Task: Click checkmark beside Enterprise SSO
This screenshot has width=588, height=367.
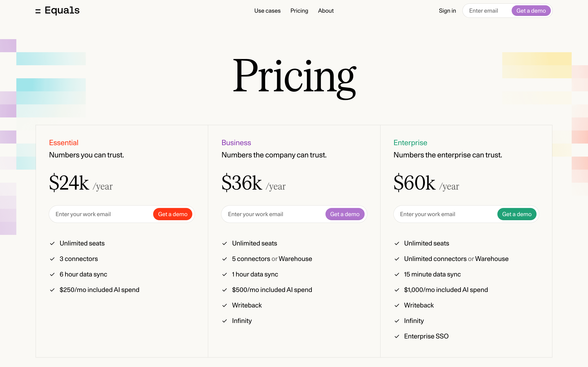Action: point(397,336)
